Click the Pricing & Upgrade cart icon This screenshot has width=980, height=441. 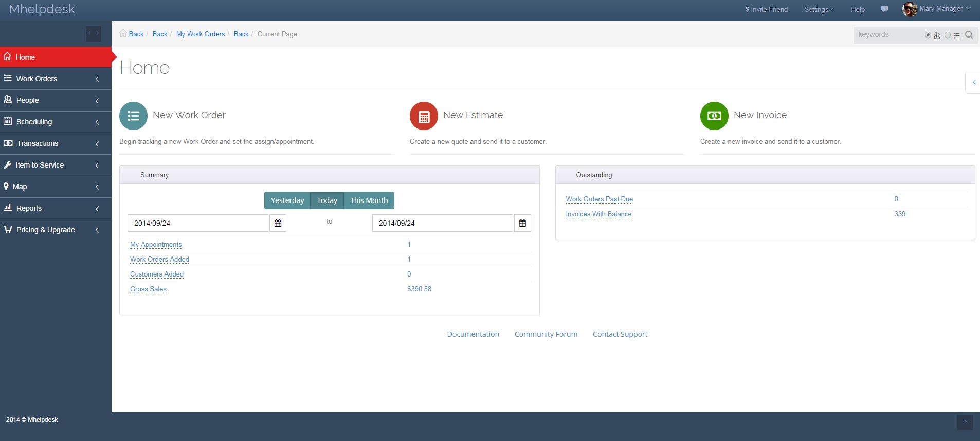tap(8, 229)
